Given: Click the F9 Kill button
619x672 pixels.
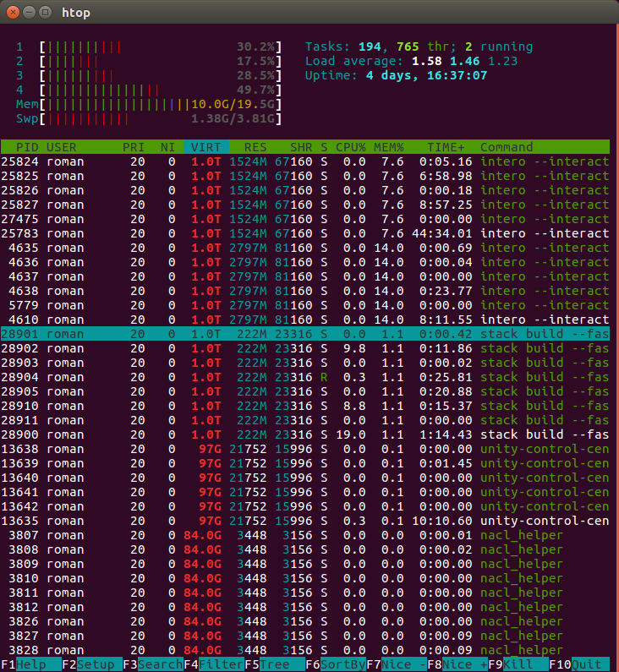Looking at the screenshot, I should click(518, 664).
